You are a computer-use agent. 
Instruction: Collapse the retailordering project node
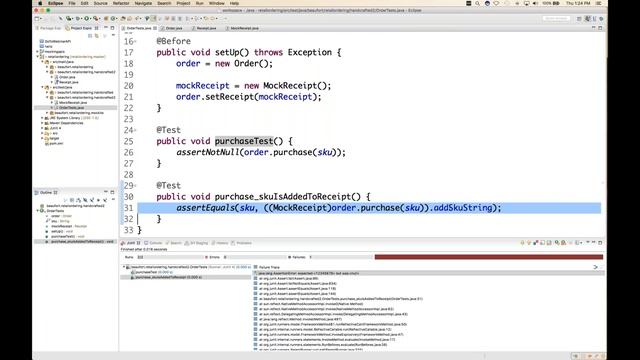pyautogui.click(x=38, y=57)
